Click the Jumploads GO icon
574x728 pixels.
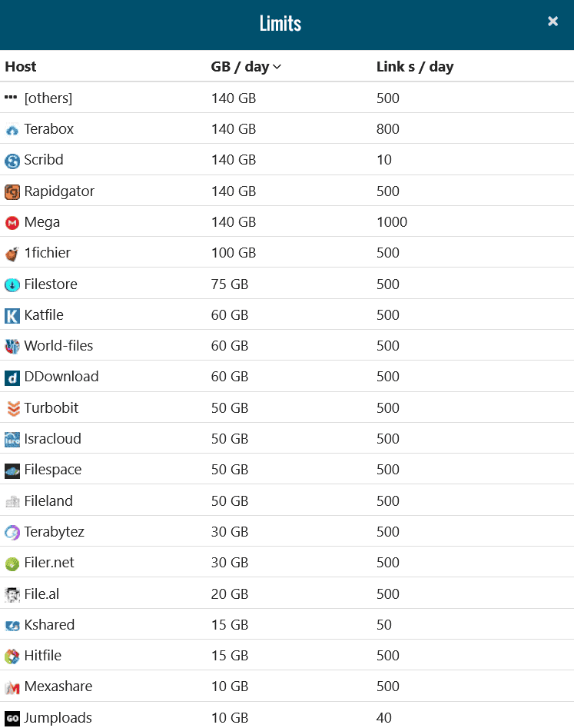pyautogui.click(x=12, y=718)
